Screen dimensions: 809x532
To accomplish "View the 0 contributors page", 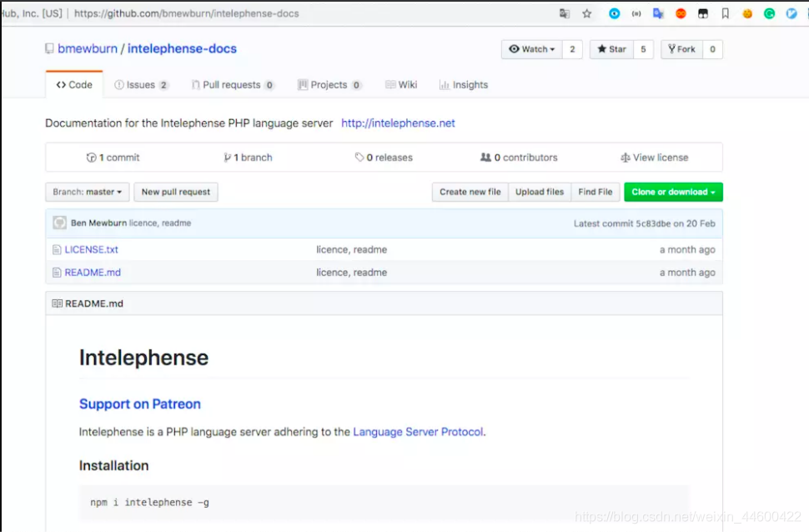I will [x=519, y=158].
